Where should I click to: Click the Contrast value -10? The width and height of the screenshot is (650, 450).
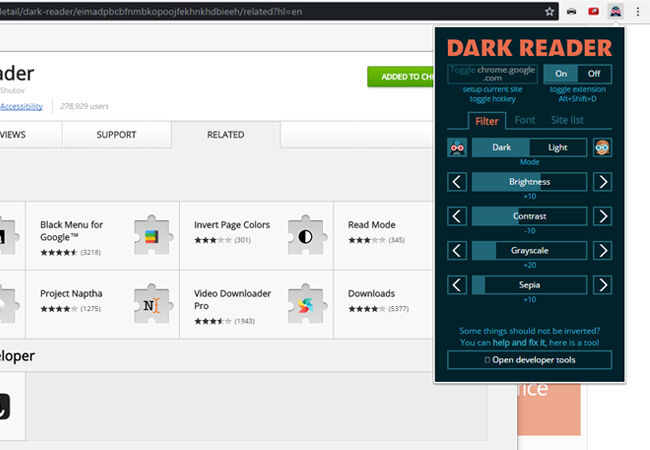[529, 231]
